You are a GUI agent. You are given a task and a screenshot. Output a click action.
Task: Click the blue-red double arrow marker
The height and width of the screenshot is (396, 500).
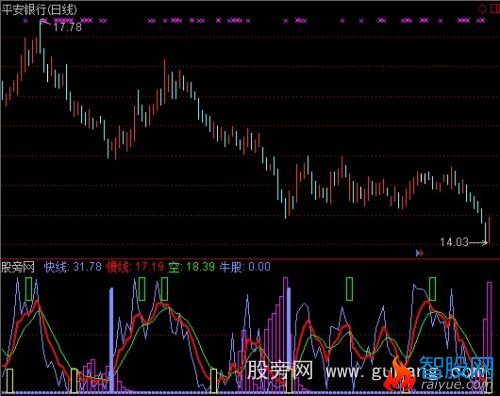coord(420,253)
